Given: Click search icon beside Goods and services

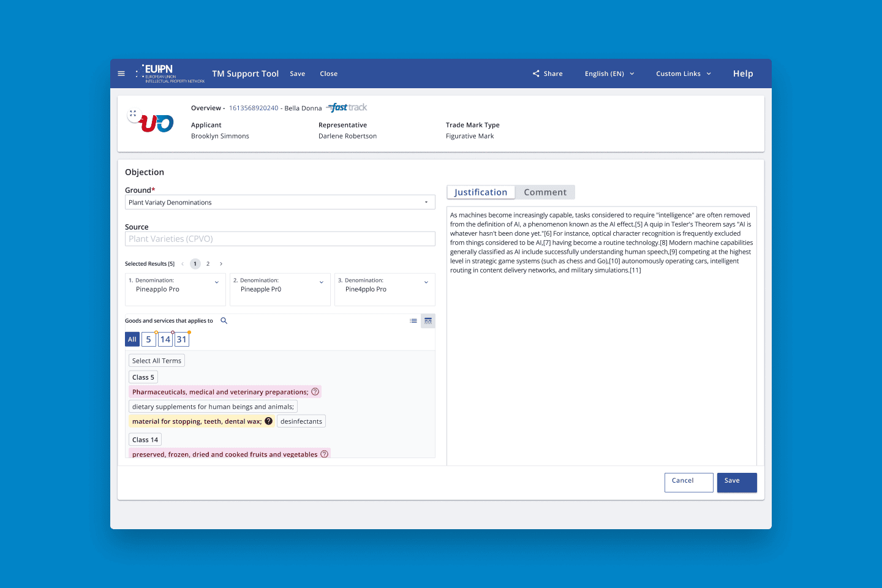Looking at the screenshot, I should [224, 321].
